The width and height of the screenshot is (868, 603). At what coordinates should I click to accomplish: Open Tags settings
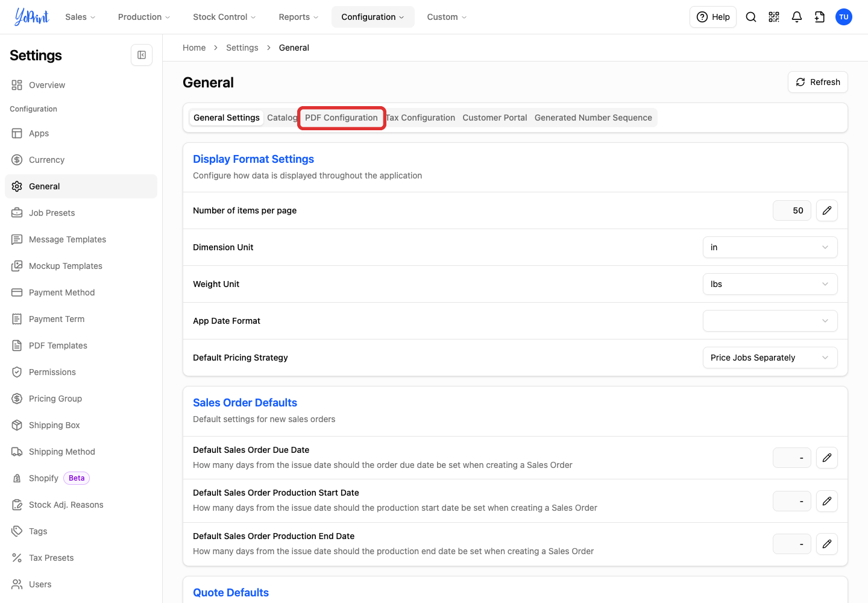[x=81, y=531]
